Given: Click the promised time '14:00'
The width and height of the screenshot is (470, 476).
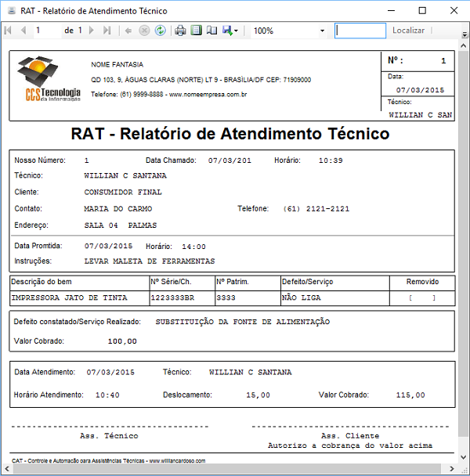Looking at the screenshot, I should [x=193, y=247].
